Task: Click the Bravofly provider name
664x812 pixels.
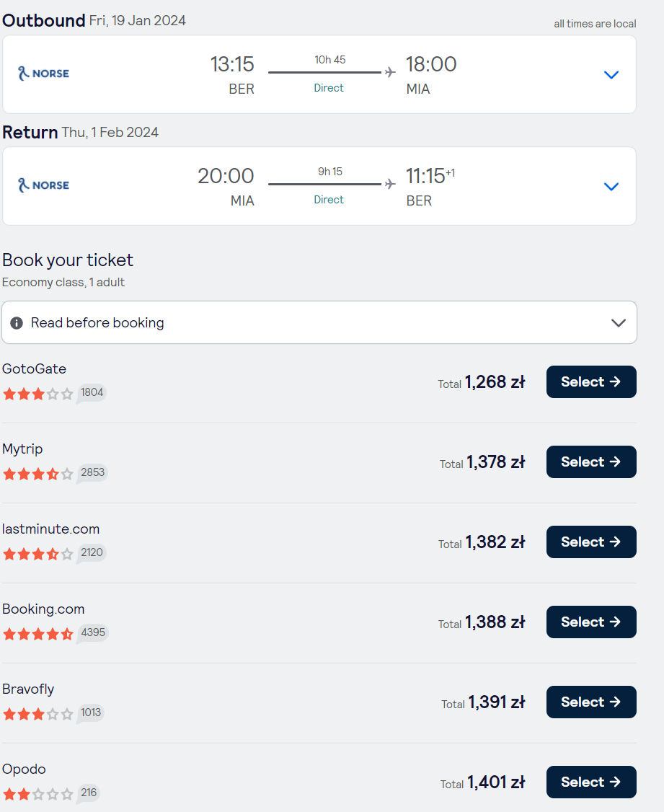Action: point(28,689)
